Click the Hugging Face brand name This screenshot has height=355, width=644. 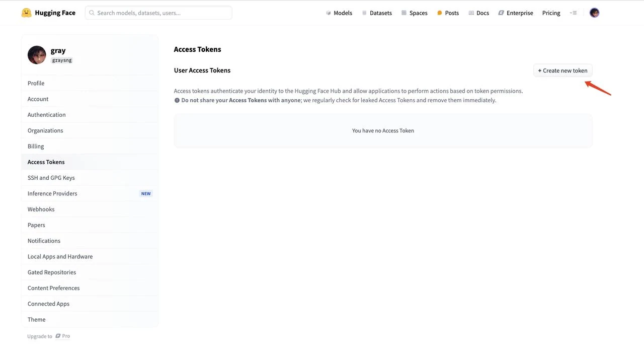(55, 13)
